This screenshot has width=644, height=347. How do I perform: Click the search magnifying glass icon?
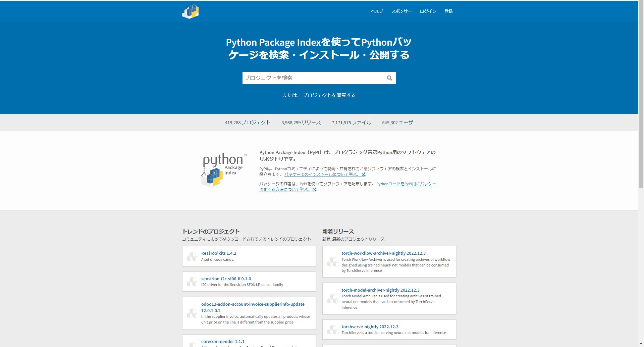tap(389, 78)
